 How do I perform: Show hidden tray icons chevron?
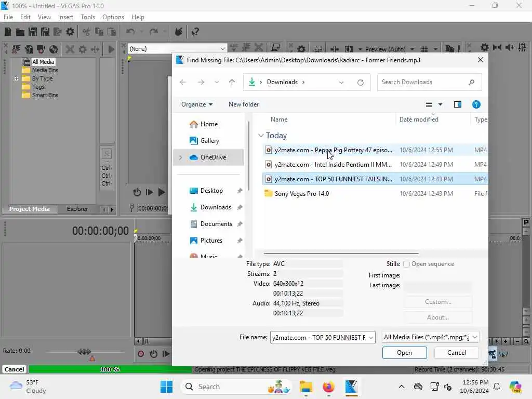pyautogui.click(x=402, y=387)
